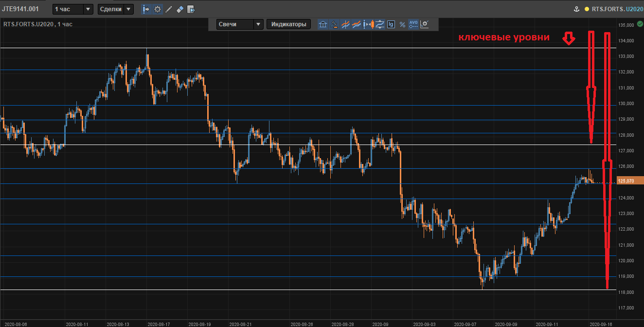Toggle the auction gavel icon
Screen dimensions: 644x327
[x=334, y=24]
